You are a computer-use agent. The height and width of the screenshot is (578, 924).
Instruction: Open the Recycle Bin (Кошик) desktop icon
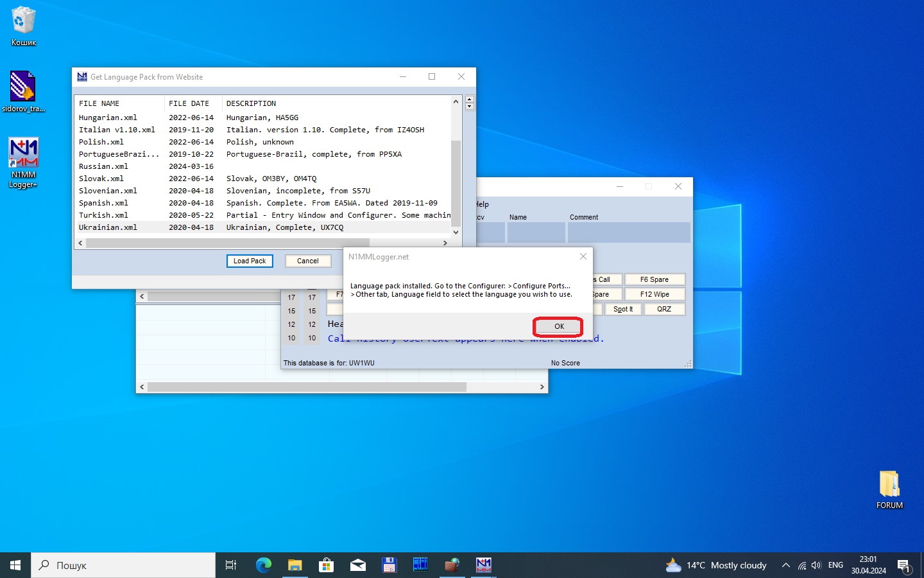click(24, 26)
